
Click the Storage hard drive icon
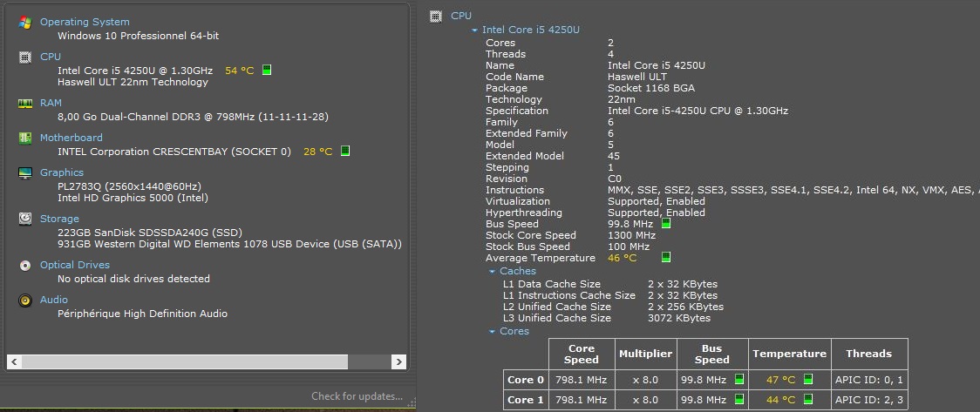25,219
